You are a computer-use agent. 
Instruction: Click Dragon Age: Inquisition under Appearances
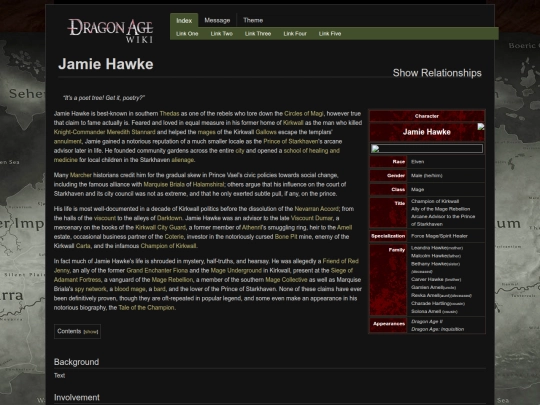(x=437, y=329)
